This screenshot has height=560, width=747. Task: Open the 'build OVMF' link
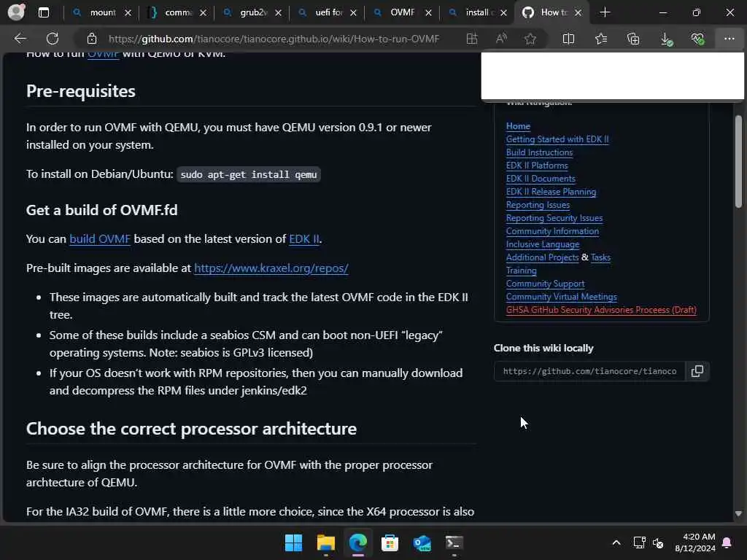pyautogui.click(x=100, y=238)
